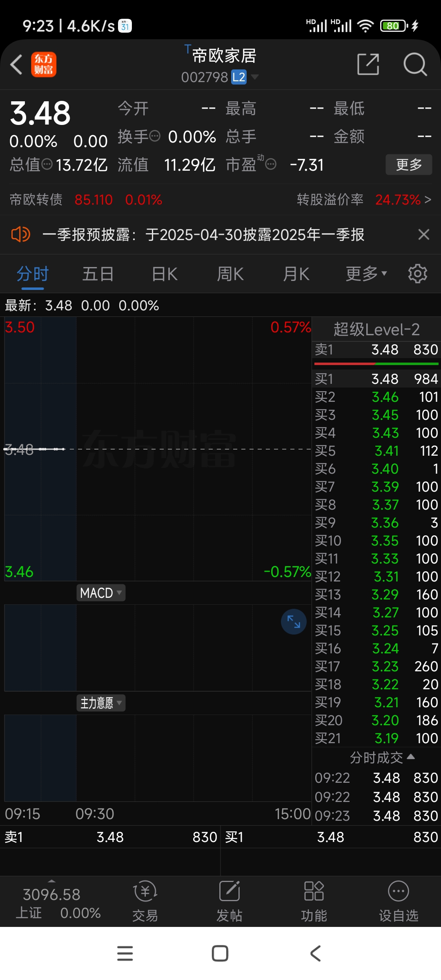Tap the 超级Level-2 header
Image resolution: width=441 pixels, height=980 pixels.
pos(376,329)
